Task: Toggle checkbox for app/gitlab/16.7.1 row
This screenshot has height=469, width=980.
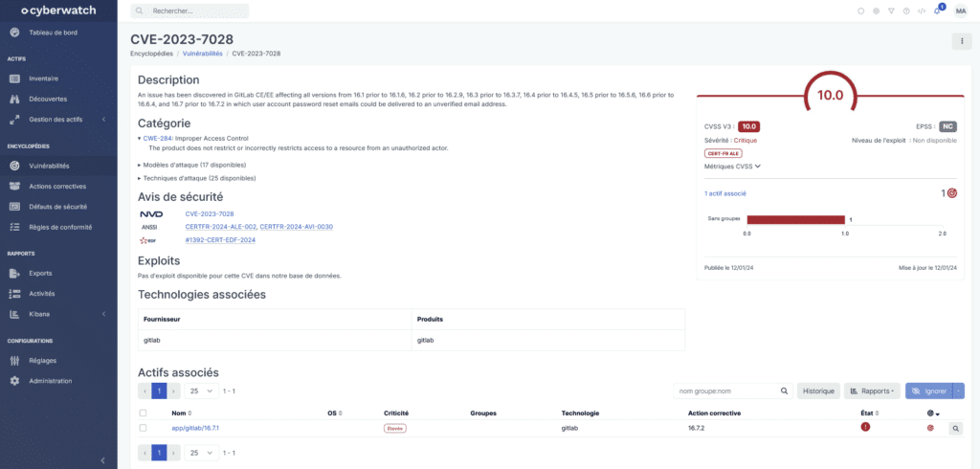Action: (144, 429)
